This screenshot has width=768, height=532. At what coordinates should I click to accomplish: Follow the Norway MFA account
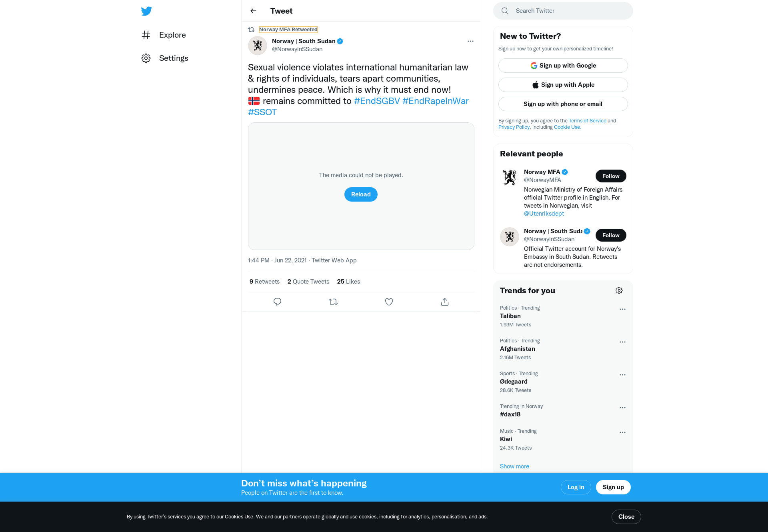(611, 176)
